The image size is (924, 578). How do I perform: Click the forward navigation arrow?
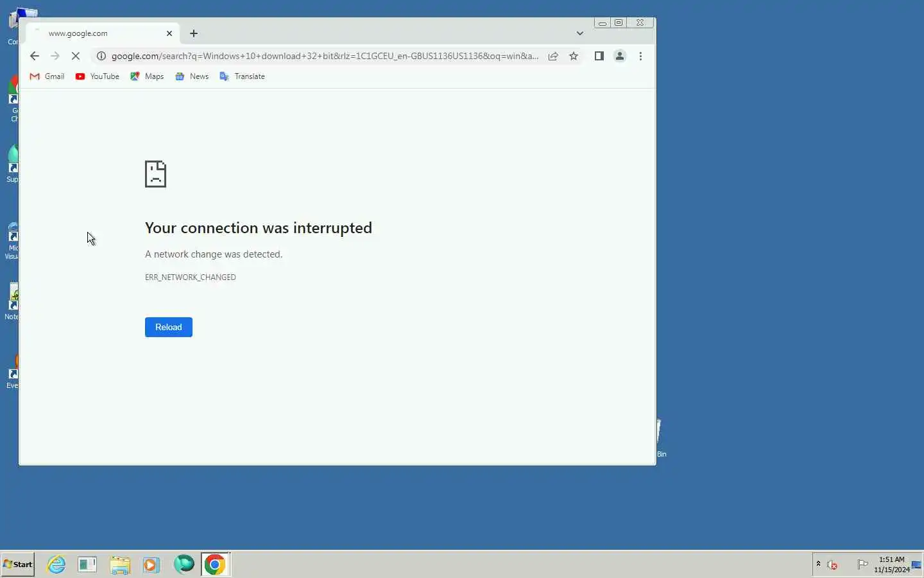click(55, 57)
